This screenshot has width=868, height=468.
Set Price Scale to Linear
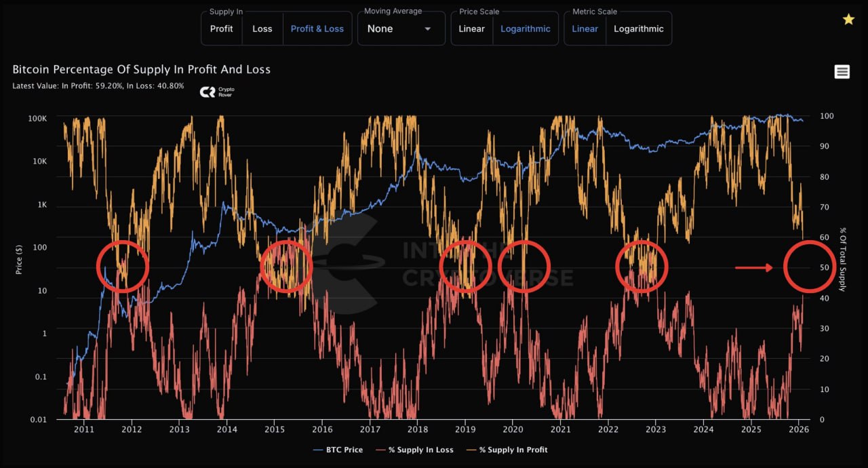coord(471,29)
